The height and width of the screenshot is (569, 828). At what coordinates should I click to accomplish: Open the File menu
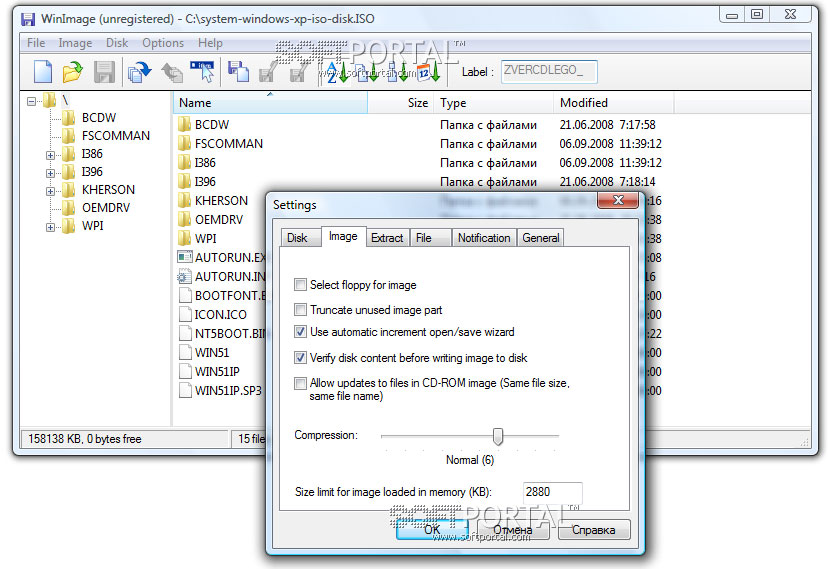point(36,43)
